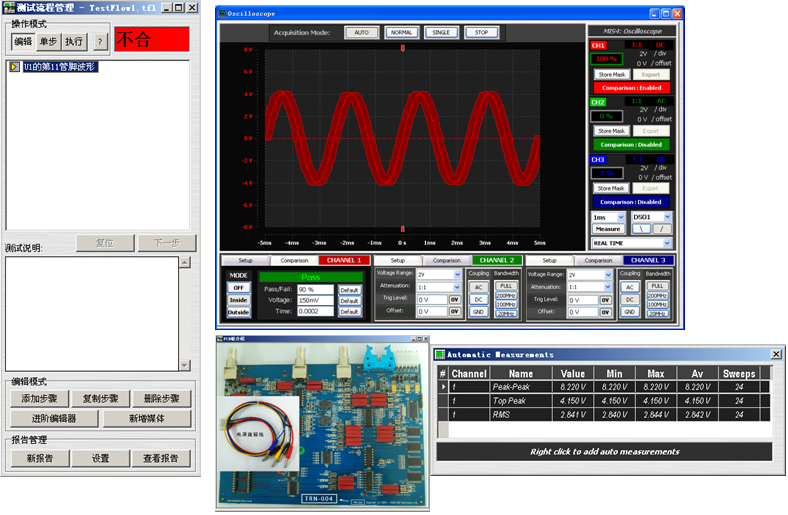Click 删除步骤 button
This screenshot has height=515, width=788.
pos(161,399)
